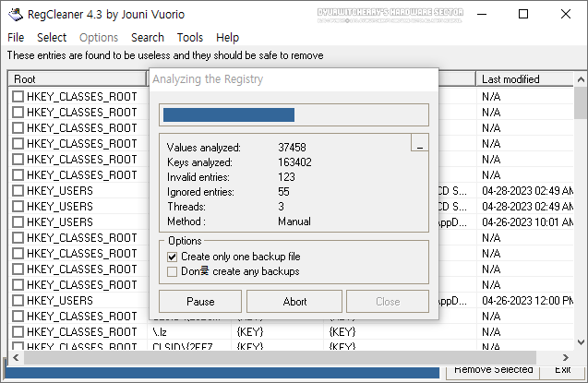Minimize the RegCleaner window

(x=482, y=14)
